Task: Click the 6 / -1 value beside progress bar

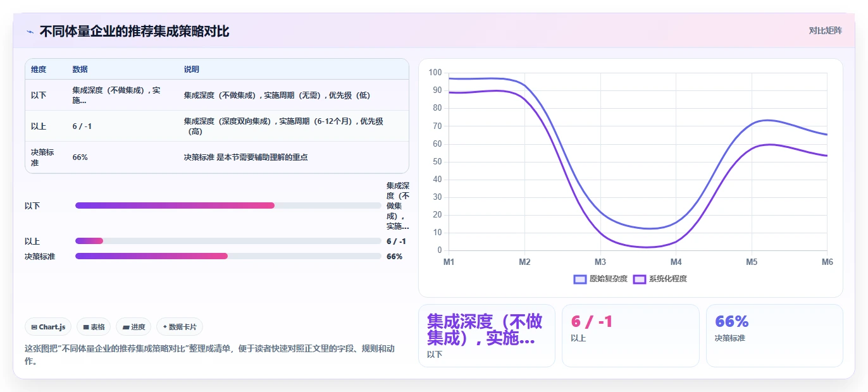Action: 396,241
